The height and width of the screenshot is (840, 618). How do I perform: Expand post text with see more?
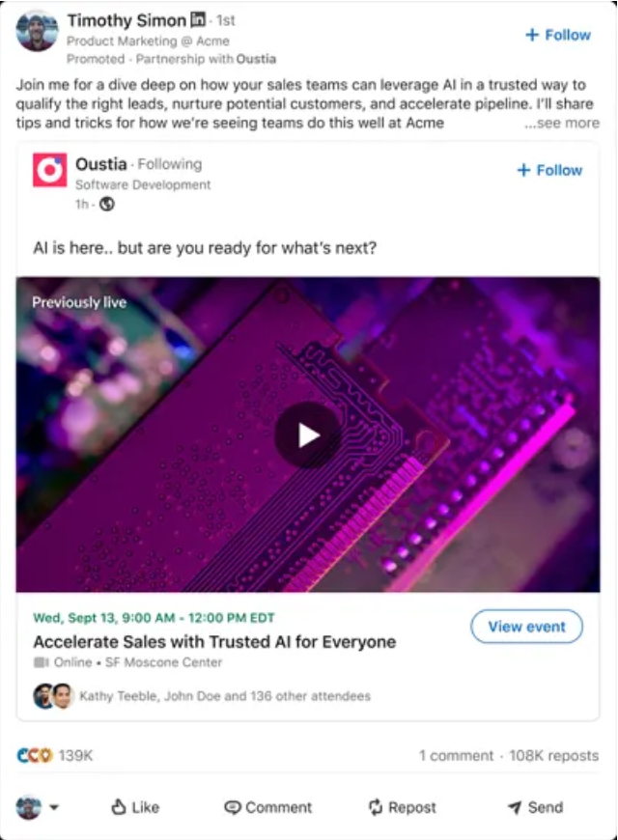coord(562,124)
